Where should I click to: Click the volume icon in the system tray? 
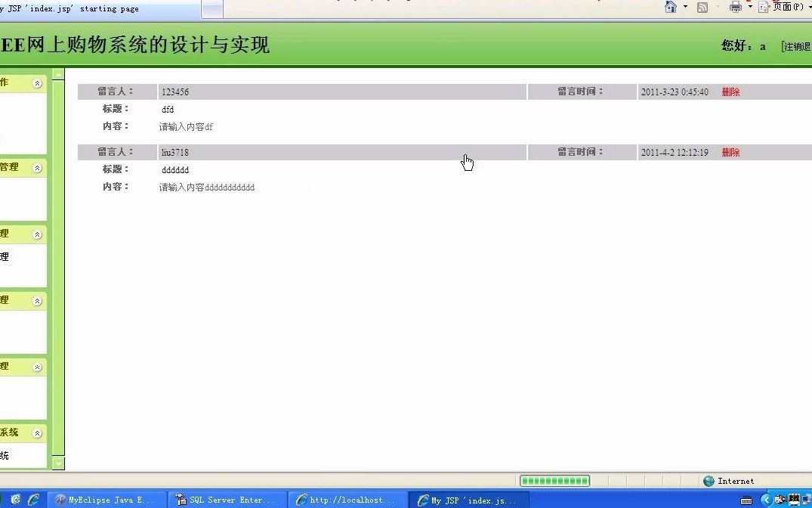(x=778, y=499)
